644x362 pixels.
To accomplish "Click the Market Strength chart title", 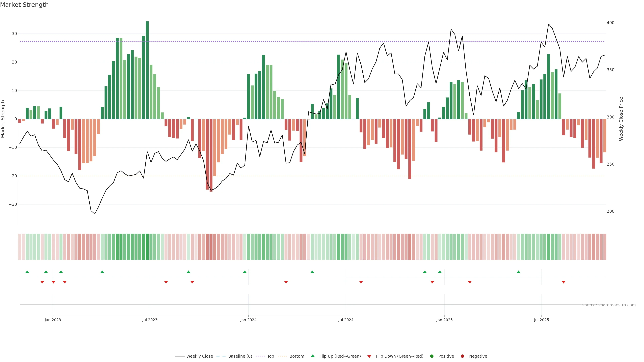I will point(24,5).
